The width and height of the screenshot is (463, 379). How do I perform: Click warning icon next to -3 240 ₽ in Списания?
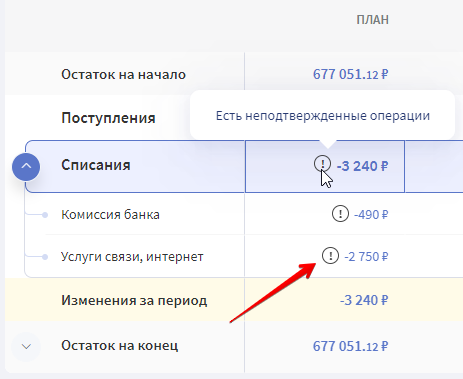(x=322, y=164)
